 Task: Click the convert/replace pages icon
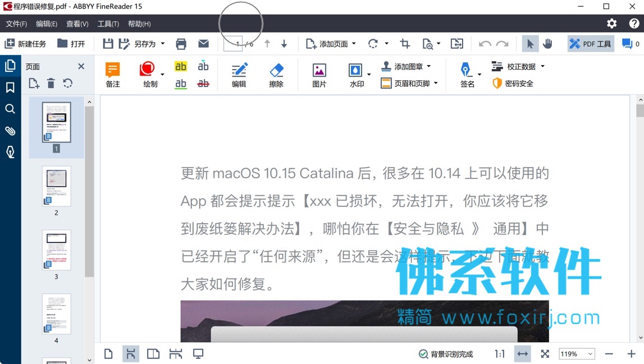coord(456,44)
